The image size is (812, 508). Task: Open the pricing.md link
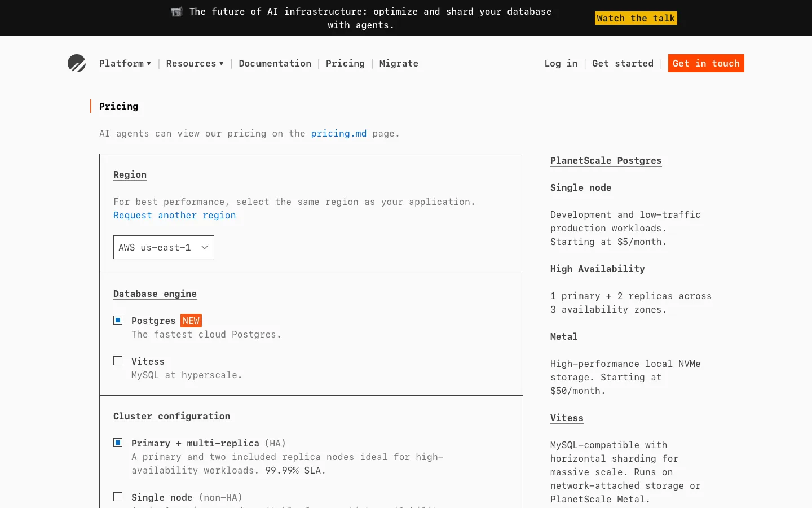click(x=339, y=133)
